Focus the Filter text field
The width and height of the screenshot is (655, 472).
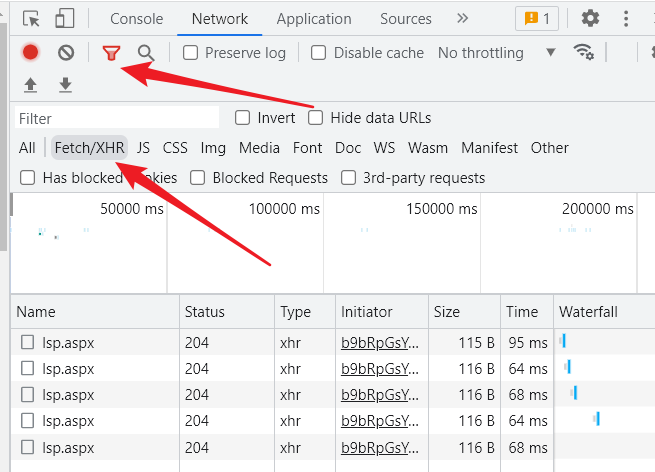(117, 118)
